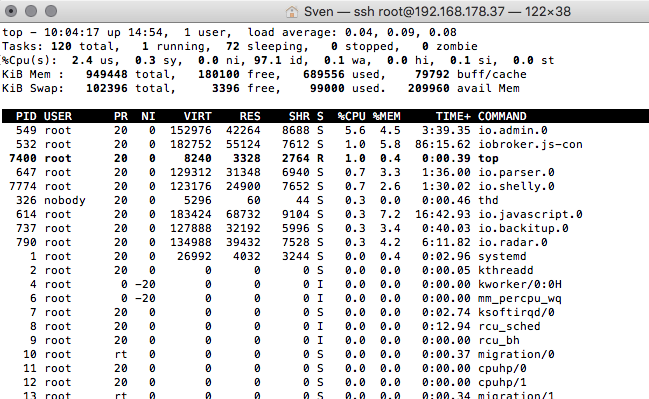Click the 16:42.93 TIME+ value
Image resolution: width=649 pixels, height=399 pixels.
[x=443, y=214]
